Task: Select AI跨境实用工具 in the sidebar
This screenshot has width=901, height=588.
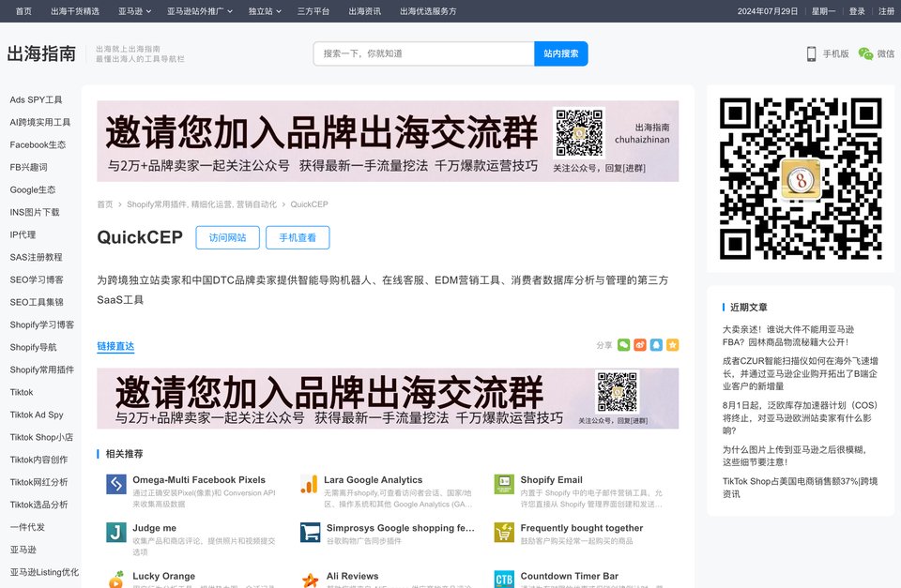Action: click(39, 122)
